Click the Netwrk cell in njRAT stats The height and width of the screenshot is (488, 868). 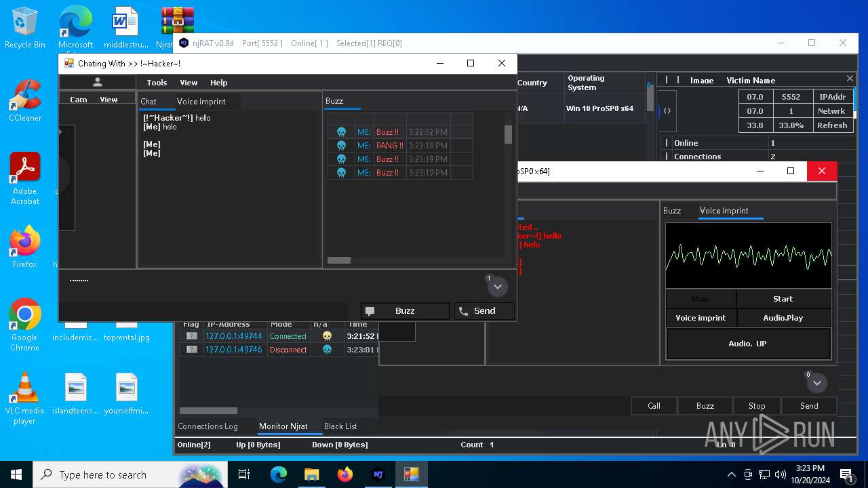pyautogui.click(x=832, y=111)
